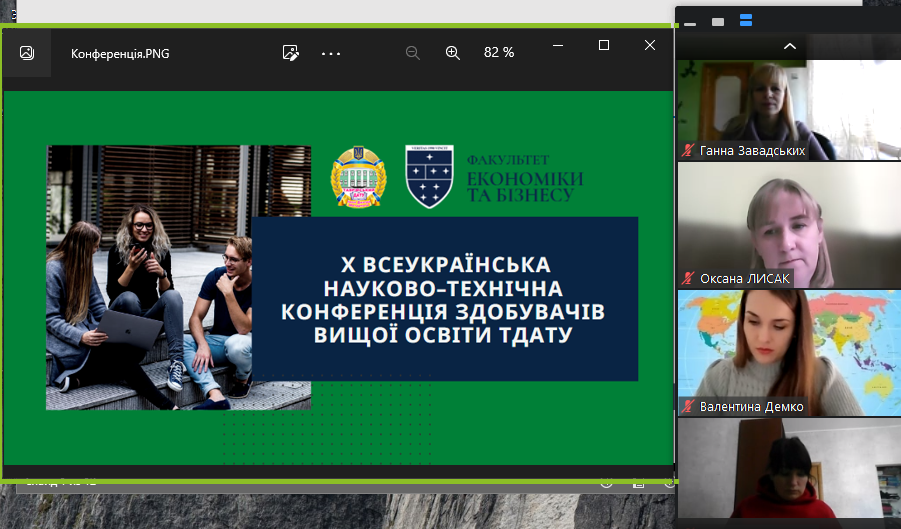901x529 pixels.
Task: Select the video tile of Оксана ЛИСАК
Action: point(790,225)
